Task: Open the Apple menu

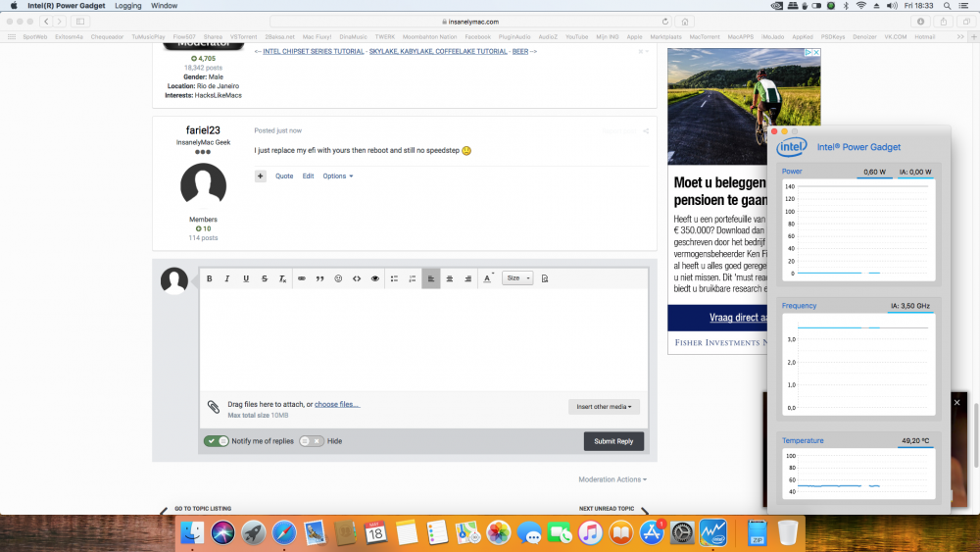Action: (14, 6)
